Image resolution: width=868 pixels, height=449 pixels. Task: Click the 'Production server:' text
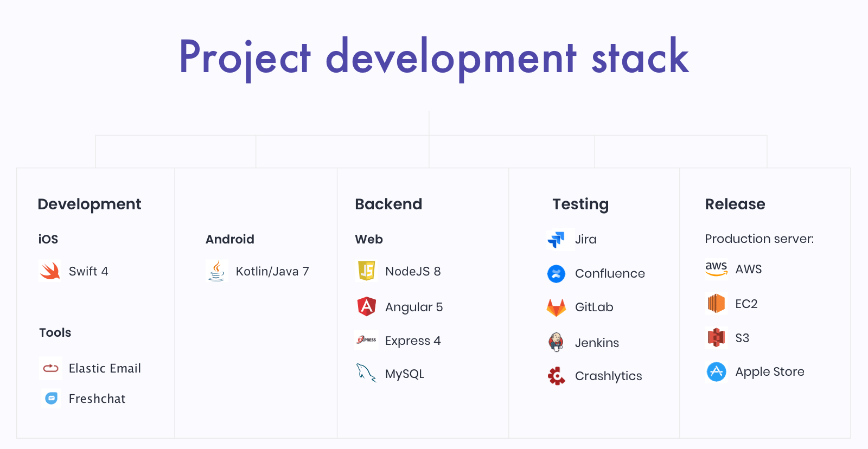tap(759, 239)
